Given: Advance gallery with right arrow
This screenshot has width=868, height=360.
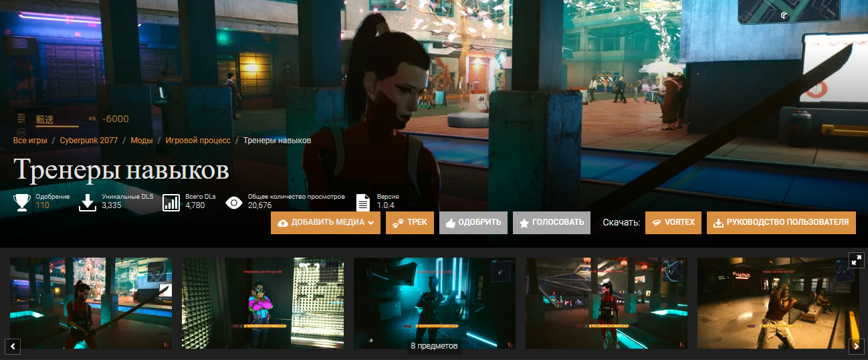Looking at the screenshot, I should tap(856, 346).
